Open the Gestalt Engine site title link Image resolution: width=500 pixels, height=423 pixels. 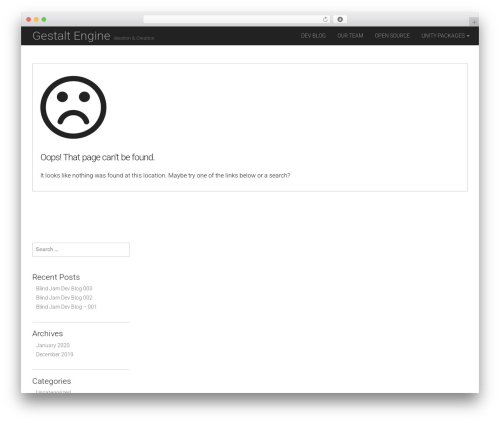tap(71, 36)
